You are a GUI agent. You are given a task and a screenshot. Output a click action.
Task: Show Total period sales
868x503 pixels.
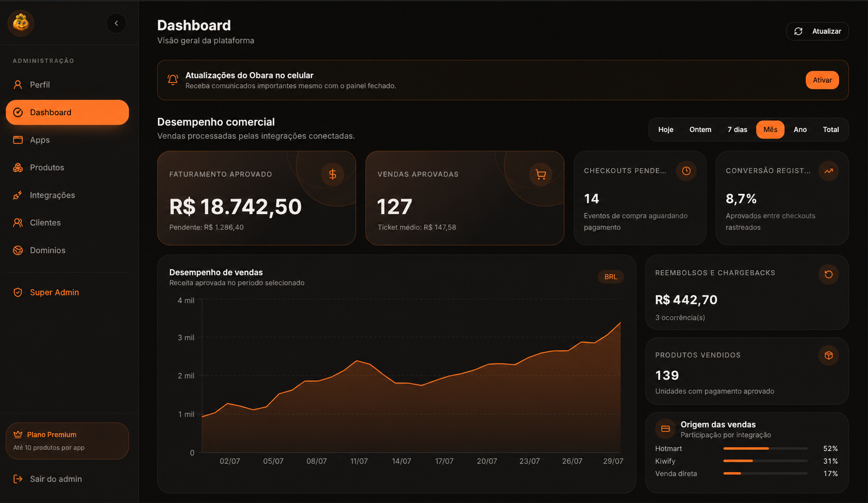click(831, 130)
